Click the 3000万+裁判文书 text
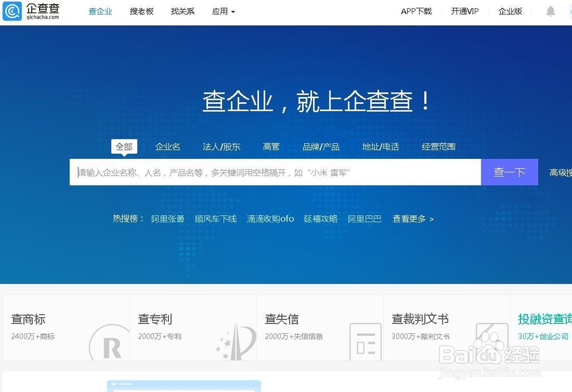The image size is (572, 392). (x=420, y=336)
